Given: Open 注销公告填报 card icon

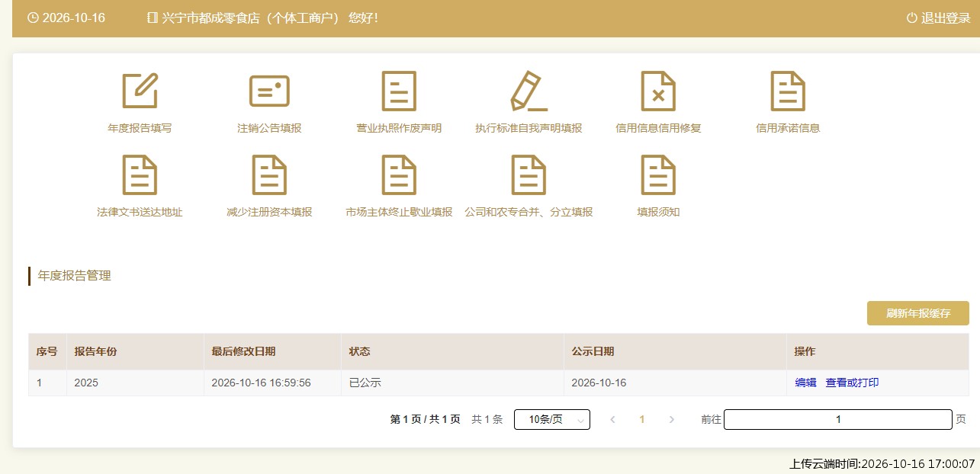Looking at the screenshot, I should point(269,91).
